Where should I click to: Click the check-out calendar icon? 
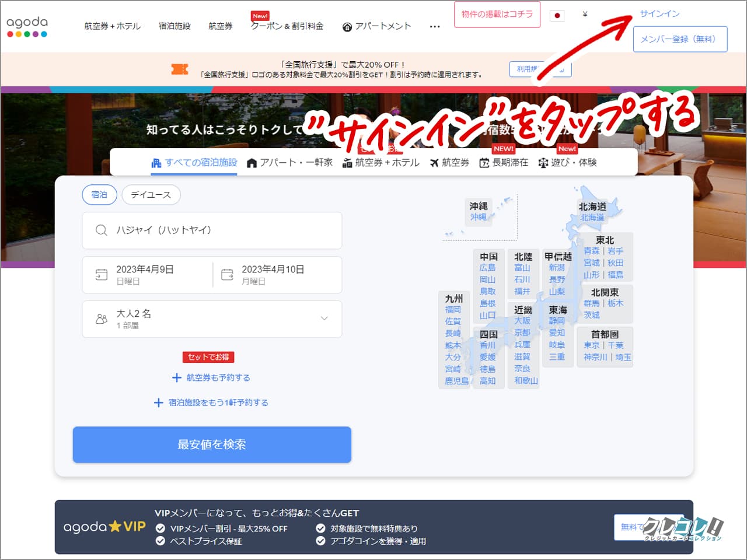coord(227,274)
